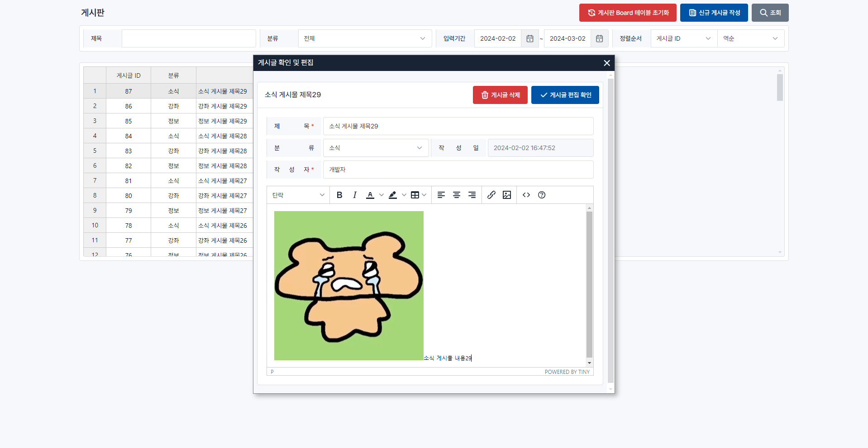Viewport: 868px width, 448px height.
Task: Click the 작성자 field showing 개발자
Action: 458,170
